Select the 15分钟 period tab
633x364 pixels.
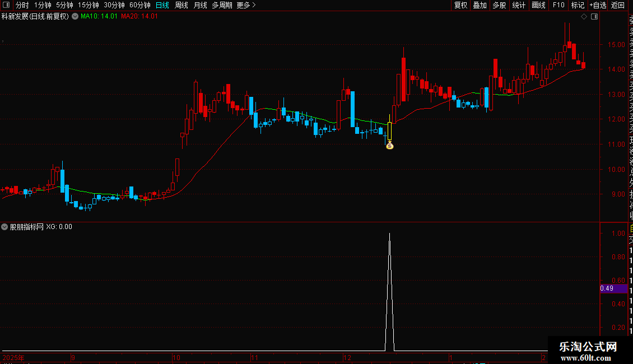88,5
